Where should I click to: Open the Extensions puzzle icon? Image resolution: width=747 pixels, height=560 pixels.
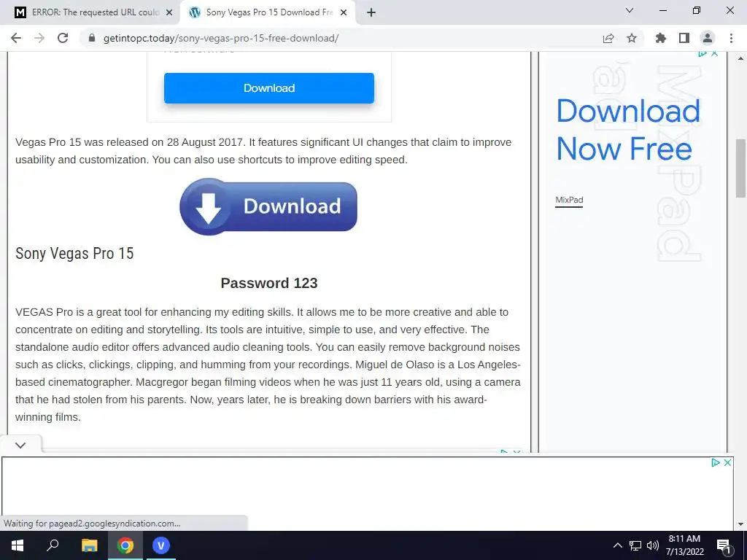[x=661, y=38]
